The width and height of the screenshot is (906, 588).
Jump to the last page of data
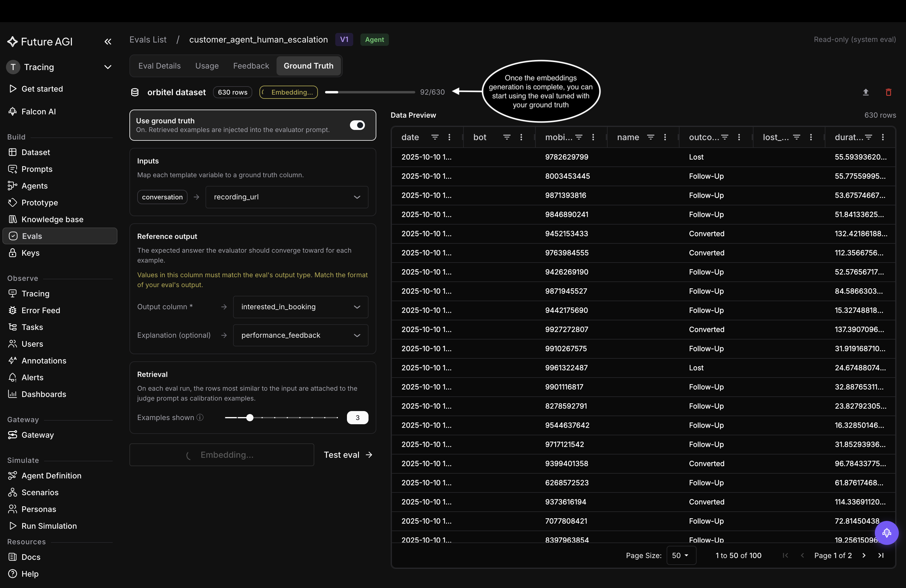pyautogui.click(x=881, y=555)
